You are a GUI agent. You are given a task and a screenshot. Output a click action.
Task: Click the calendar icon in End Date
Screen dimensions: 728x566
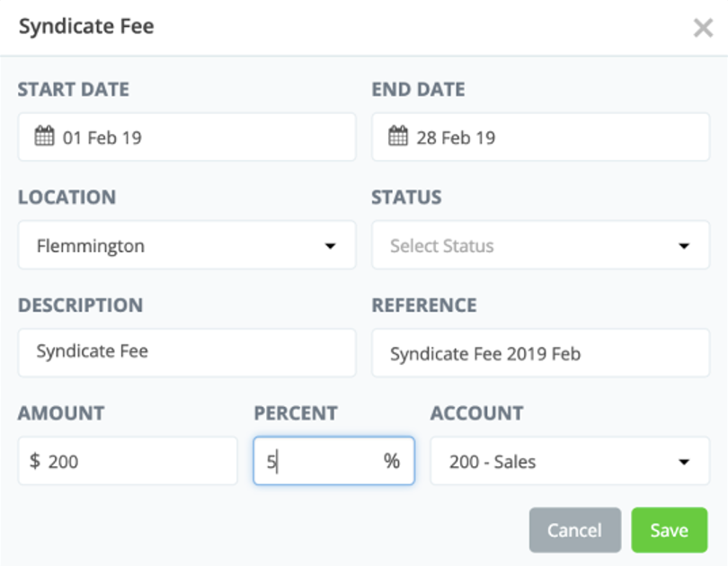399,137
